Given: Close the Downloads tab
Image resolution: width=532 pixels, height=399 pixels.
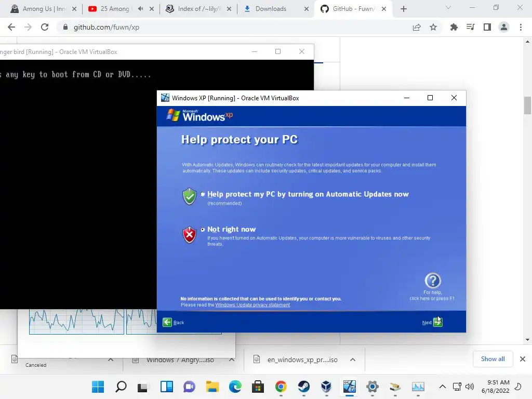Looking at the screenshot, I should click(x=307, y=9).
